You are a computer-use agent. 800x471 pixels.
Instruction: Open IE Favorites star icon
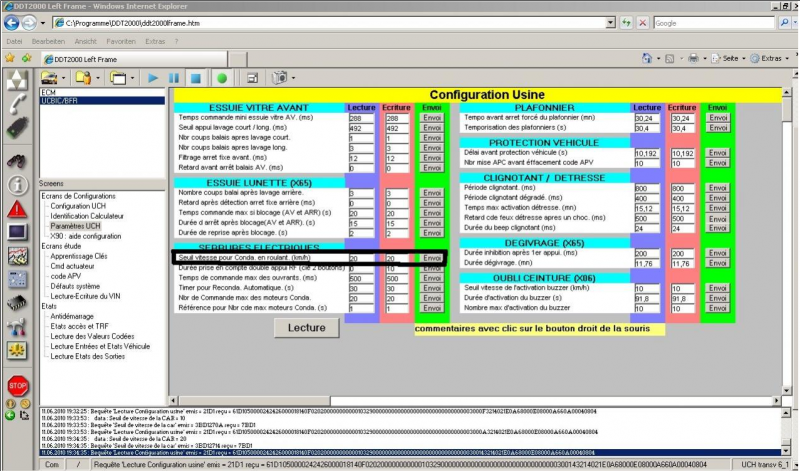10,58
